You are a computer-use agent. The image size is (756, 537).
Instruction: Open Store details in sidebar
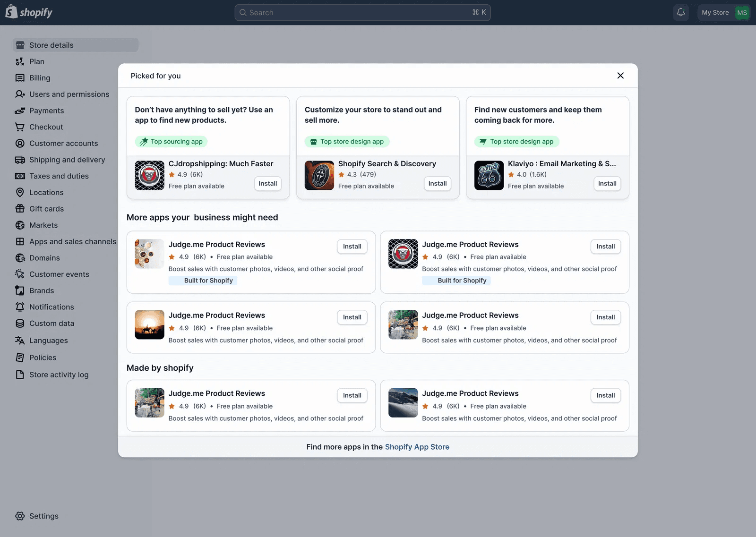[x=76, y=45]
